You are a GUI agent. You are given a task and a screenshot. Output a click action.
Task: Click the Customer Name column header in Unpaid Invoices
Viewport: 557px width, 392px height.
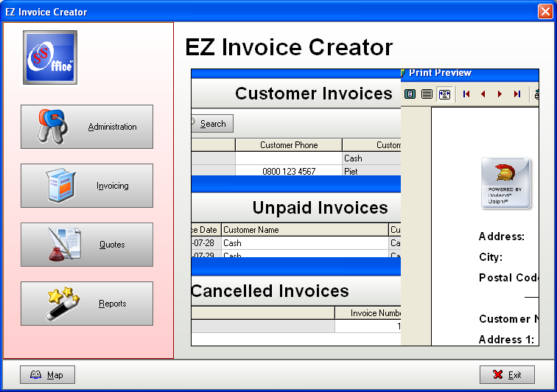point(304,230)
